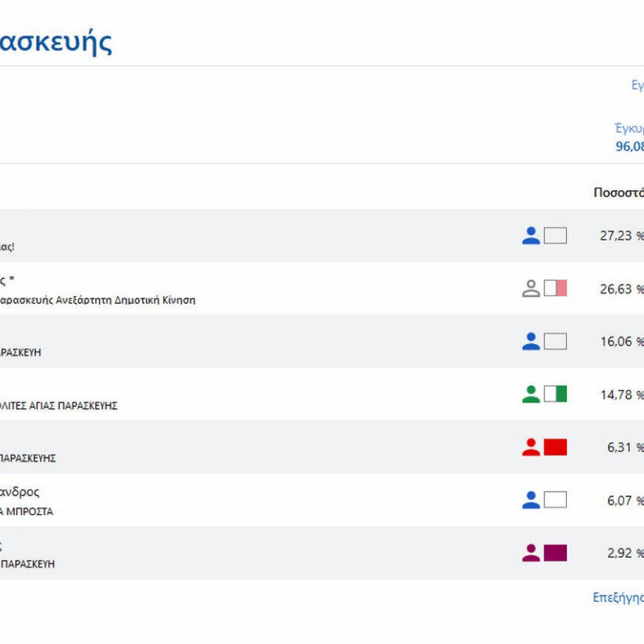Click the Έγκυρα 96,08 statistic link

629,137
